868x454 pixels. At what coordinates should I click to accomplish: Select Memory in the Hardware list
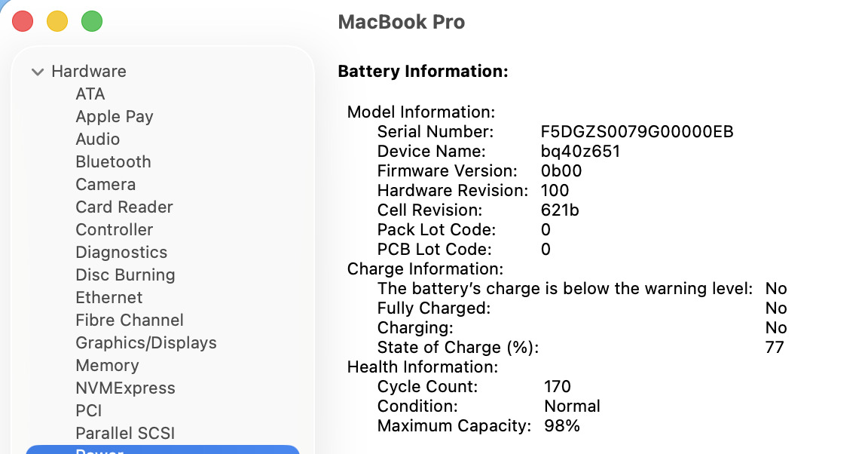pos(107,366)
